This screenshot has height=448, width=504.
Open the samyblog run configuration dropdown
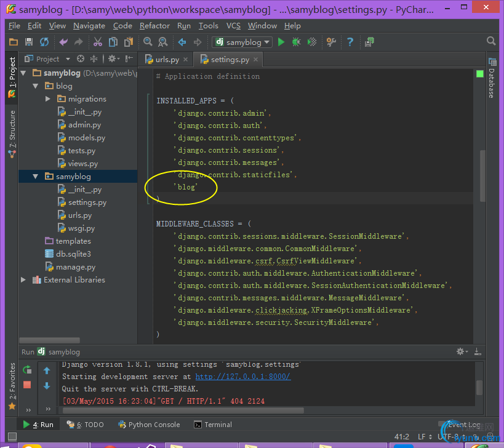tap(242, 42)
